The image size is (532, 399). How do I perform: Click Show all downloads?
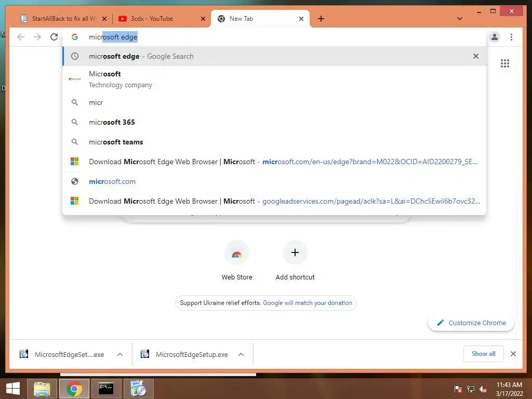[484, 354]
